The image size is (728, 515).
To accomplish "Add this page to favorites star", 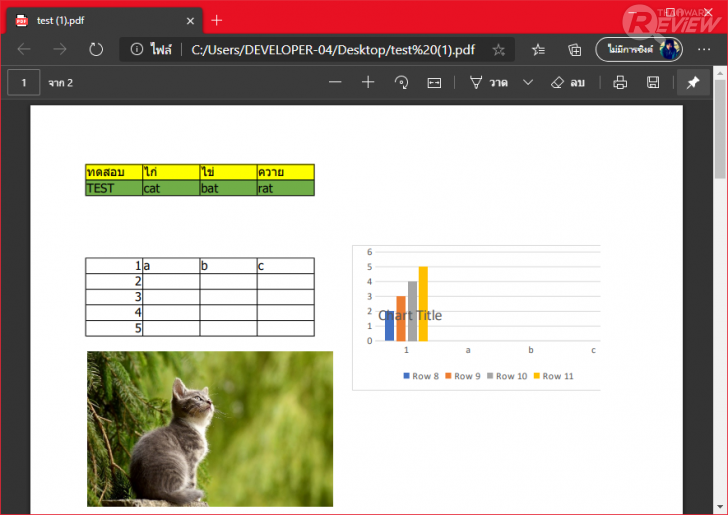I will 499,50.
